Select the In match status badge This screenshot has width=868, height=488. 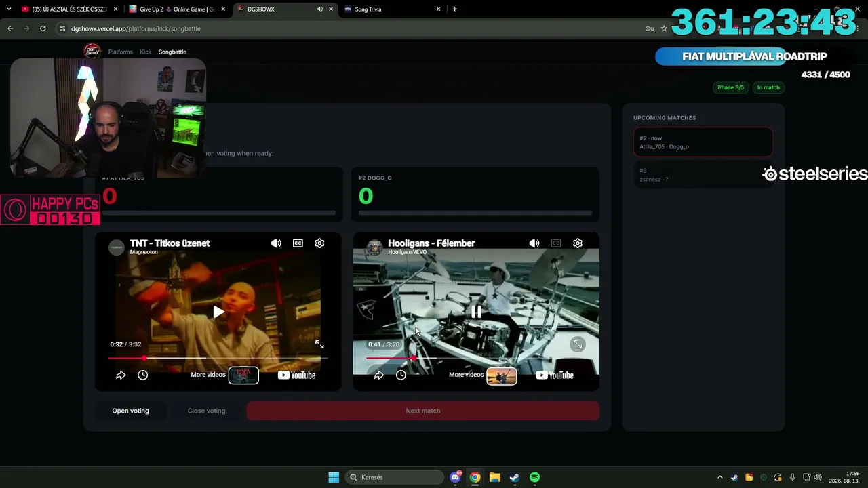pos(768,87)
